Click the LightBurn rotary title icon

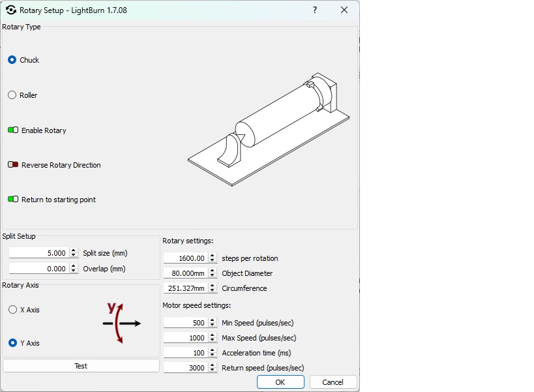(11, 10)
